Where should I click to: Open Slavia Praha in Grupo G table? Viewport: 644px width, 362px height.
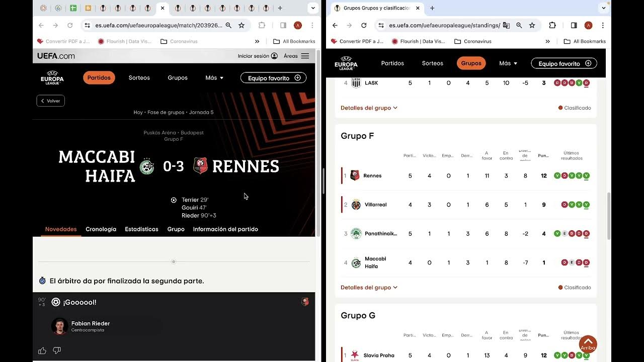[x=379, y=355]
